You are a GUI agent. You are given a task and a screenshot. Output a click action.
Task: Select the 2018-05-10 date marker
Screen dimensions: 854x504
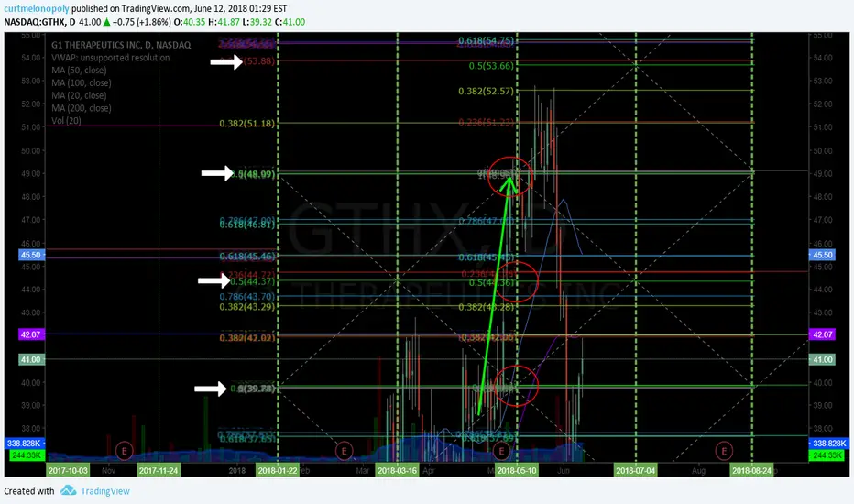pyautogui.click(x=516, y=470)
